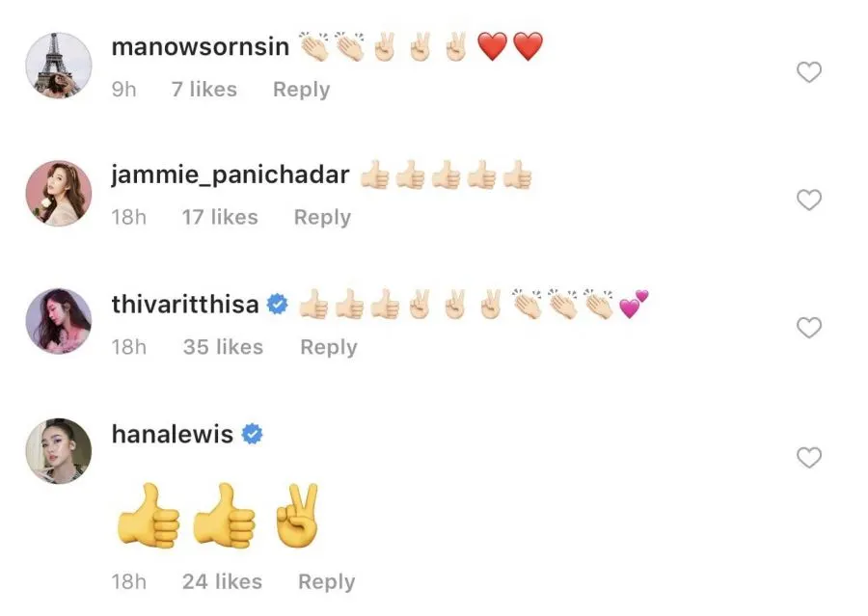View the 24 likes list
Screen dimensions: 868x616
pyautogui.click(x=222, y=581)
